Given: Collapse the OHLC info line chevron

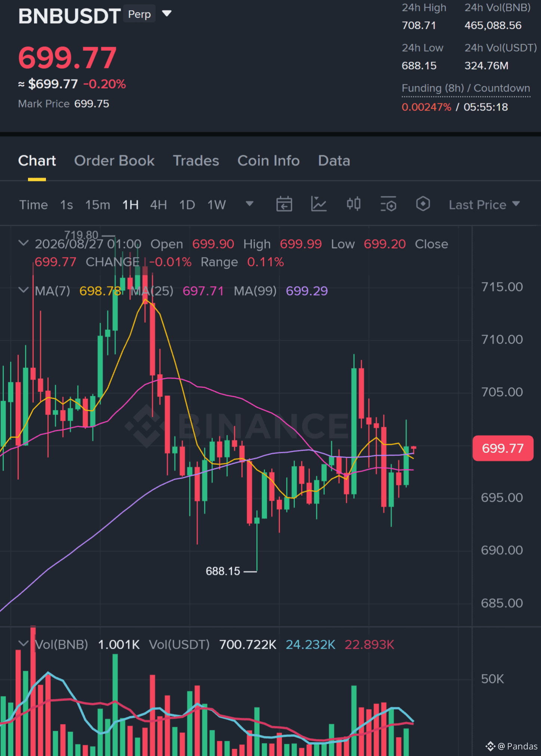Looking at the screenshot, I should pos(24,243).
